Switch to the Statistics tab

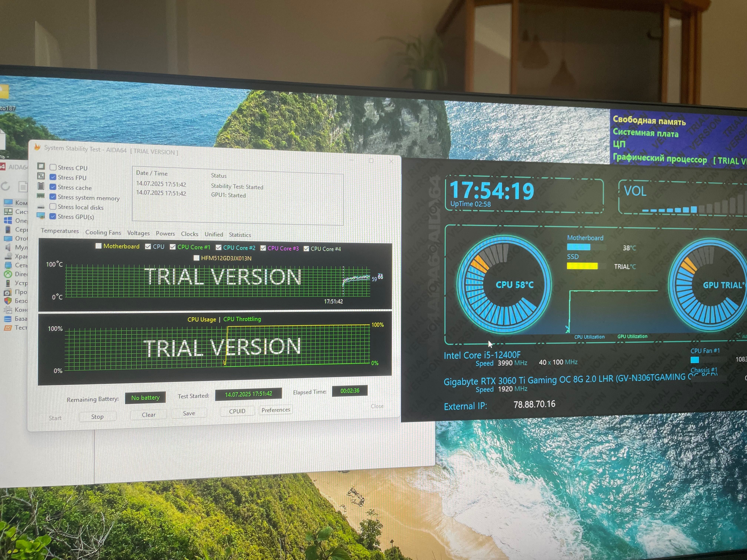coord(240,235)
